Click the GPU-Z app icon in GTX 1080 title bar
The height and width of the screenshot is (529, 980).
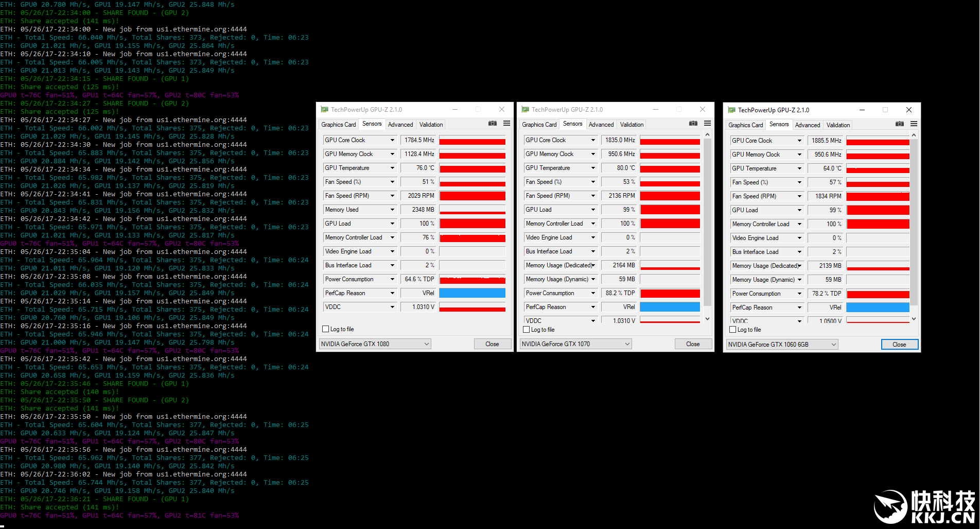coord(324,110)
